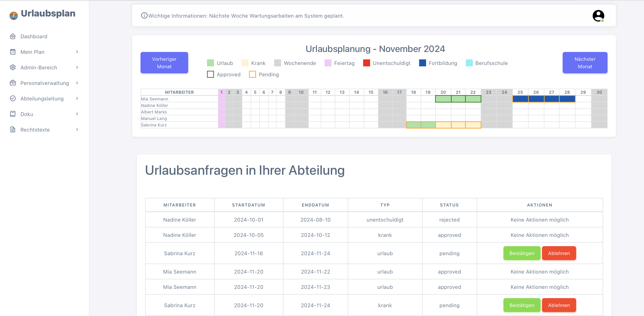
Task: Click the Mein Plan calendar icon
Action: tap(13, 52)
